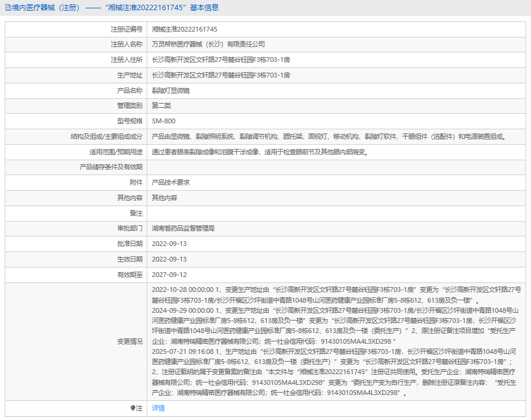Click the 2024-09-29 change record entry
The image size is (531, 420).
point(335,326)
